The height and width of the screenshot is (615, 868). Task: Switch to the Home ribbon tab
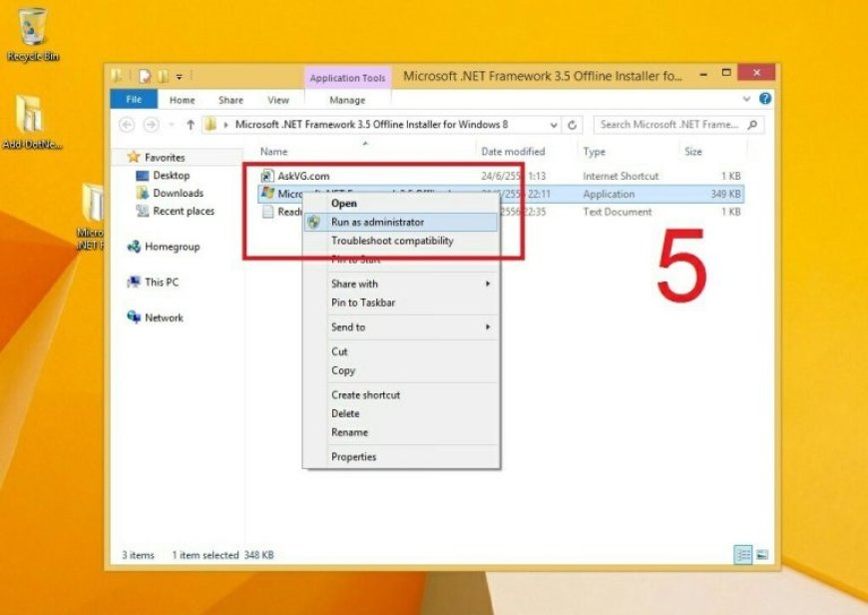[x=183, y=100]
